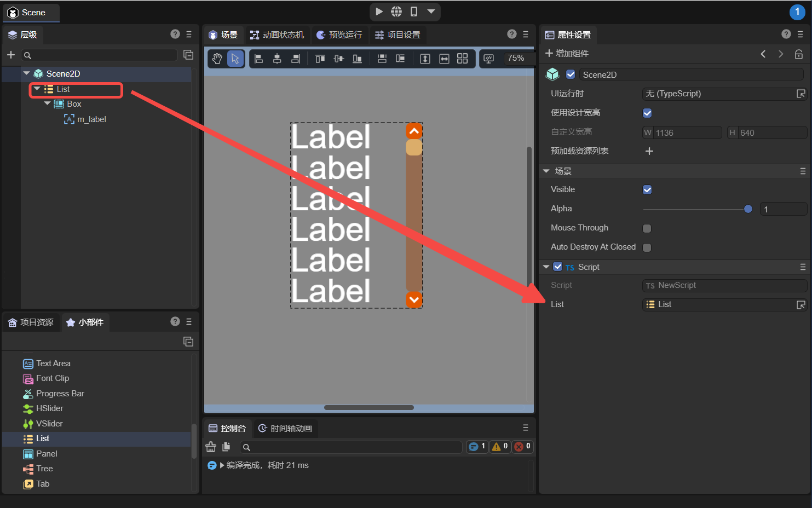Click the mobile device preview icon

(x=414, y=11)
